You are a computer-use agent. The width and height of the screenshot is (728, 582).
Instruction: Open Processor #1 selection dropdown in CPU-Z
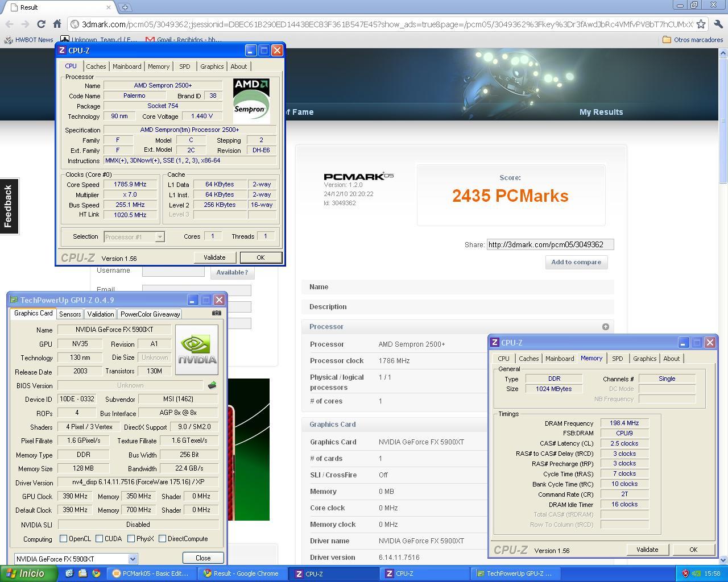pos(160,236)
